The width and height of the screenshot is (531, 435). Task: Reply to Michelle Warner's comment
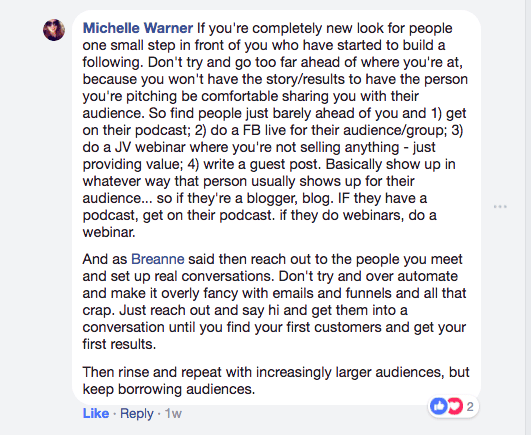coord(137,413)
